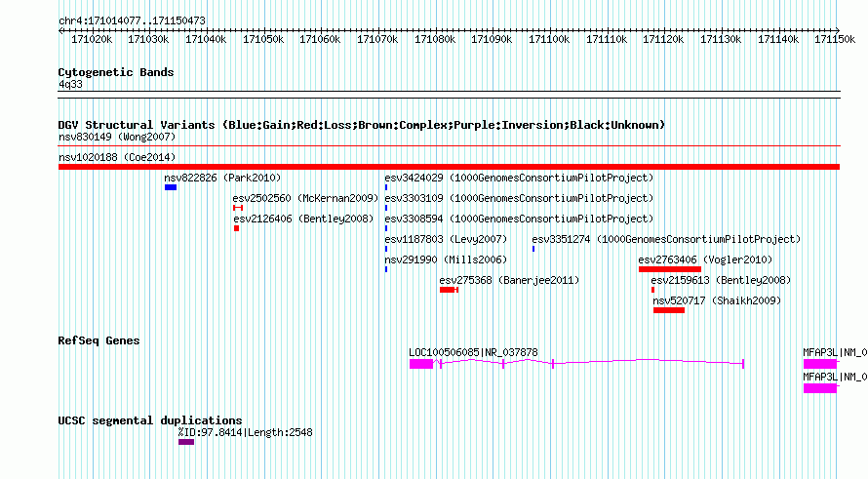Image resolution: width=868 pixels, height=479 pixels.
Task: Open the esv1187803 (Levy2007) label
Action: tap(446, 239)
